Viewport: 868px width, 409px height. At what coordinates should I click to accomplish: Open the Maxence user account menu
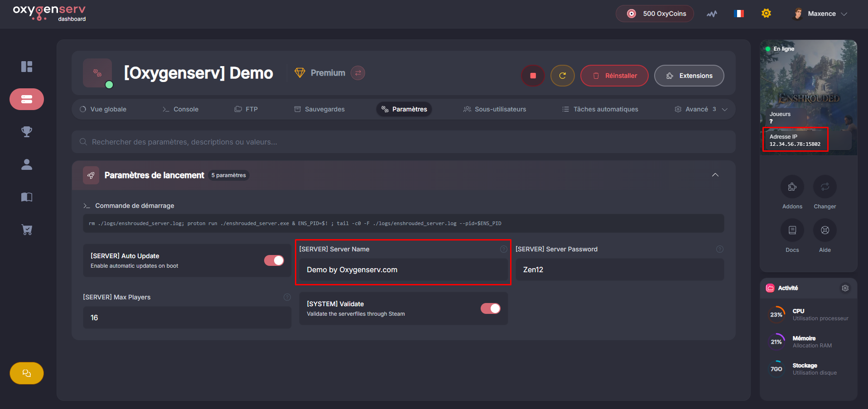pyautogui.click(x=821, y=14)
